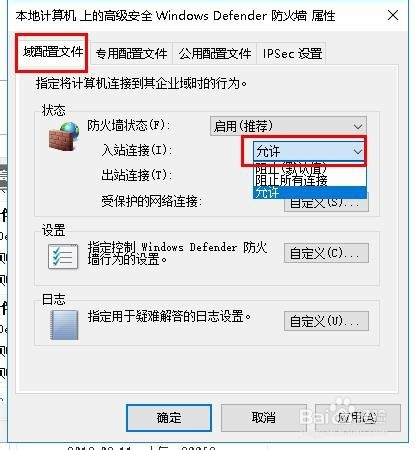The image size is (416, 450).
Task: Click the log notebook icon
Action: tap(64, 325)
